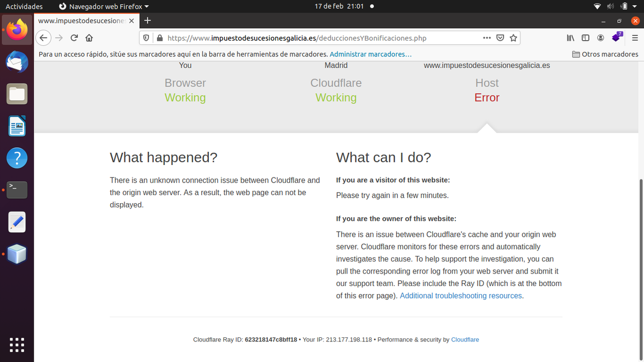Image resolution: width=644 pixels, height=362 pixels.
Task: Click the forward navigation arrow
Action: 59,38
